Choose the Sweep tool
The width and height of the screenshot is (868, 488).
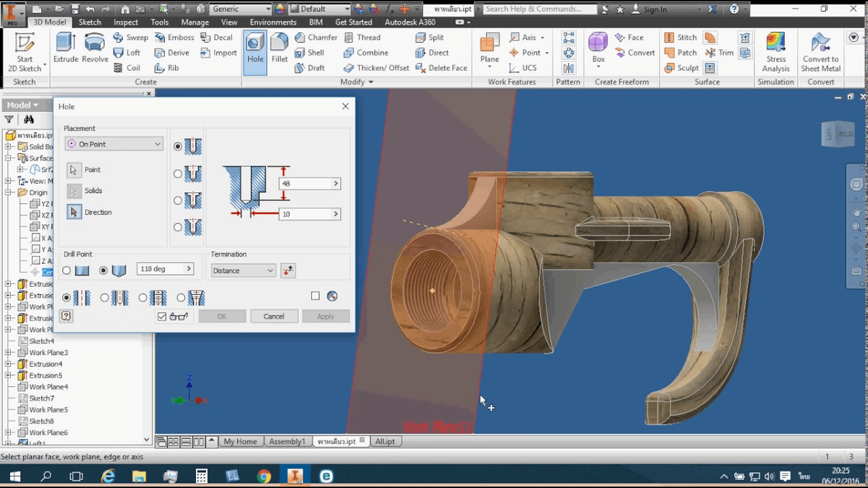click(131, 38)
